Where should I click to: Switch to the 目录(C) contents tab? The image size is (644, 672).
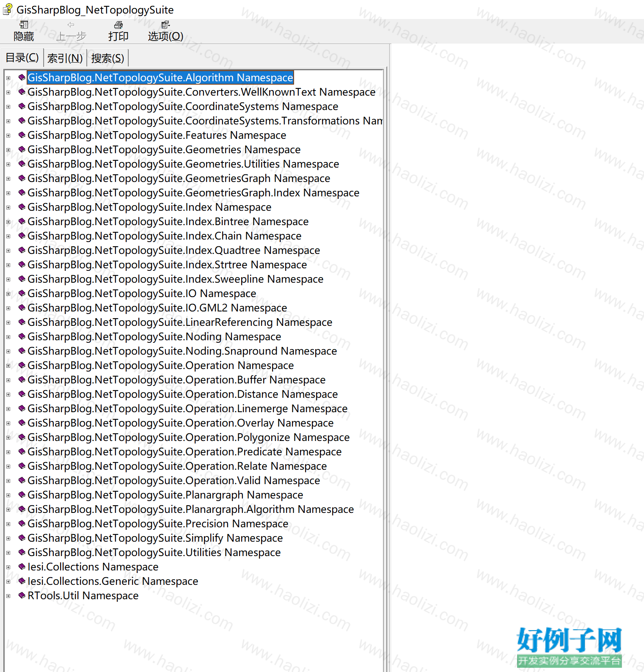22,58
